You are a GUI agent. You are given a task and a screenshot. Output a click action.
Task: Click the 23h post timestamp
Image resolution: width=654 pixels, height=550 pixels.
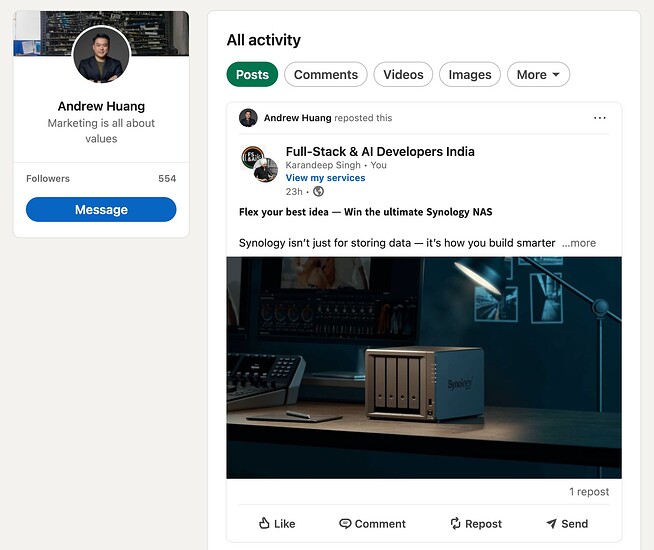(x=294, y=192)
